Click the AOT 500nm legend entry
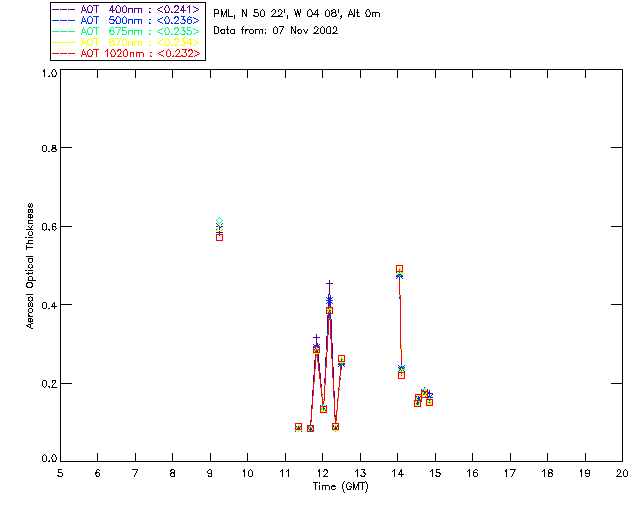This screenshot has height=512, width=640. 126,20
